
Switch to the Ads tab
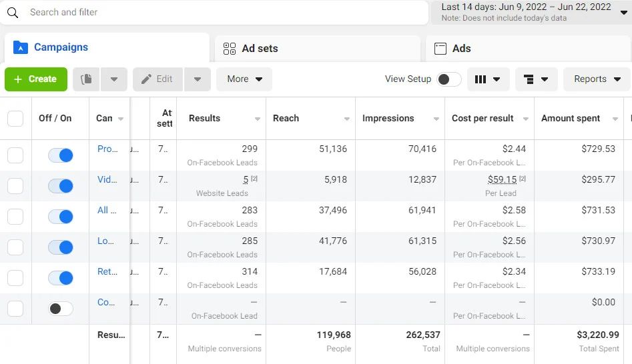tap(461, 49)
